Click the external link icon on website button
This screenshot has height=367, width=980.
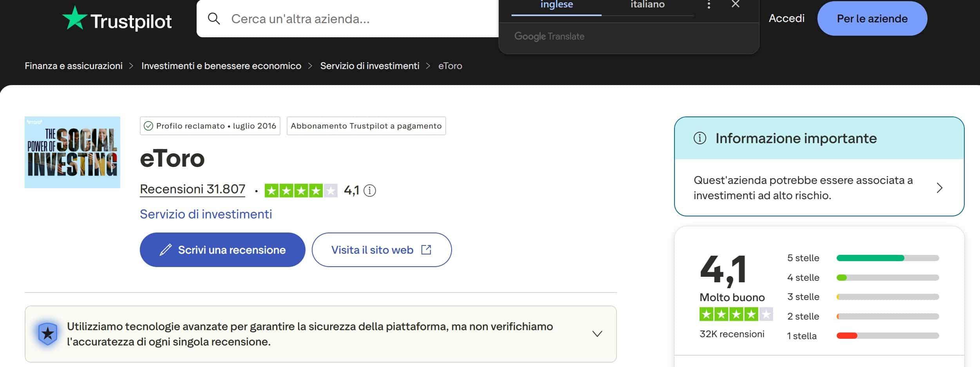(x=426, y=250)
